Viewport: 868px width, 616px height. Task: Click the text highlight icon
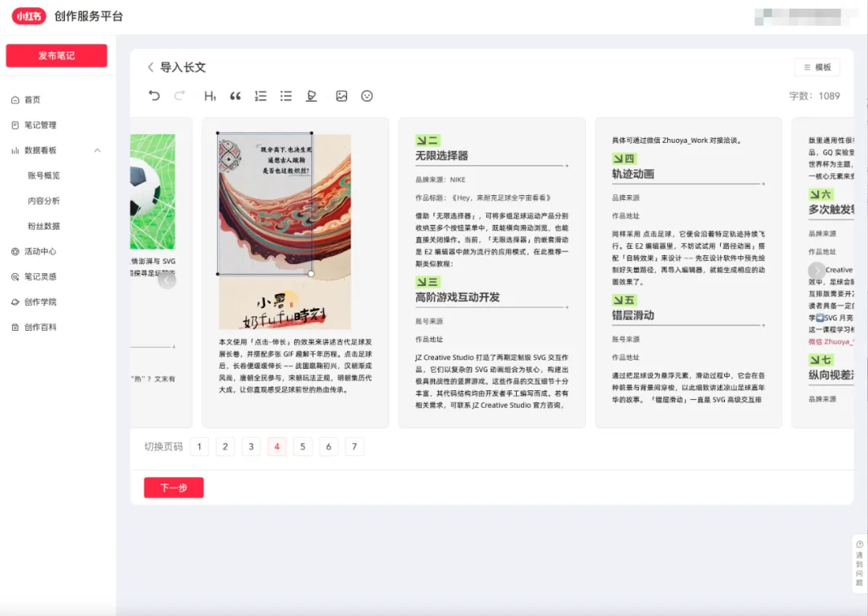pyautogui.click(x=311, y=96)
